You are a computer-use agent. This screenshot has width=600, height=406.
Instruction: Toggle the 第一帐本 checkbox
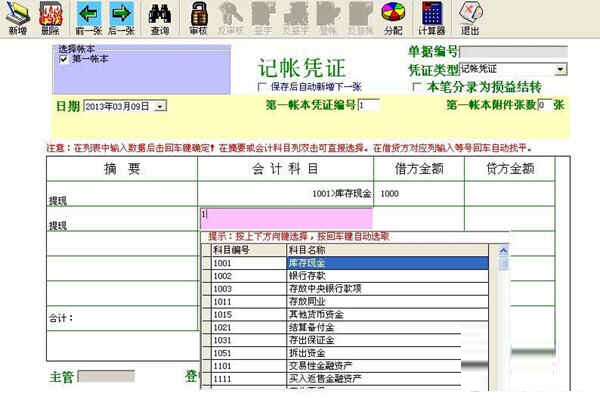point(64,59)
